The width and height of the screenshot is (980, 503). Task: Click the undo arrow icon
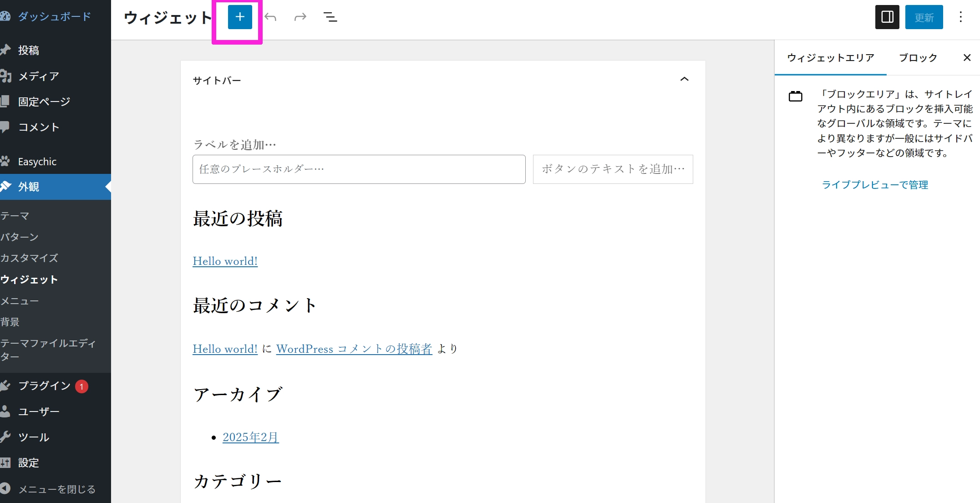[270, 17]
